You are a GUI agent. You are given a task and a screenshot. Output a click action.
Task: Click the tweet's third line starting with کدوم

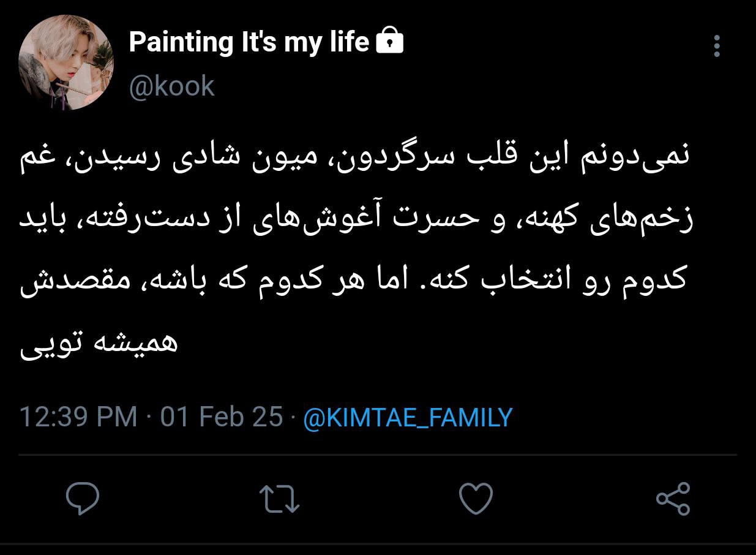[x=355, y=282]
